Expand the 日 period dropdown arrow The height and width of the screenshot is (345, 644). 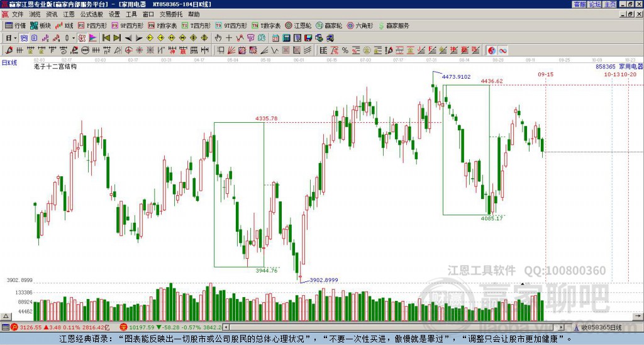(x=16, y=38)
